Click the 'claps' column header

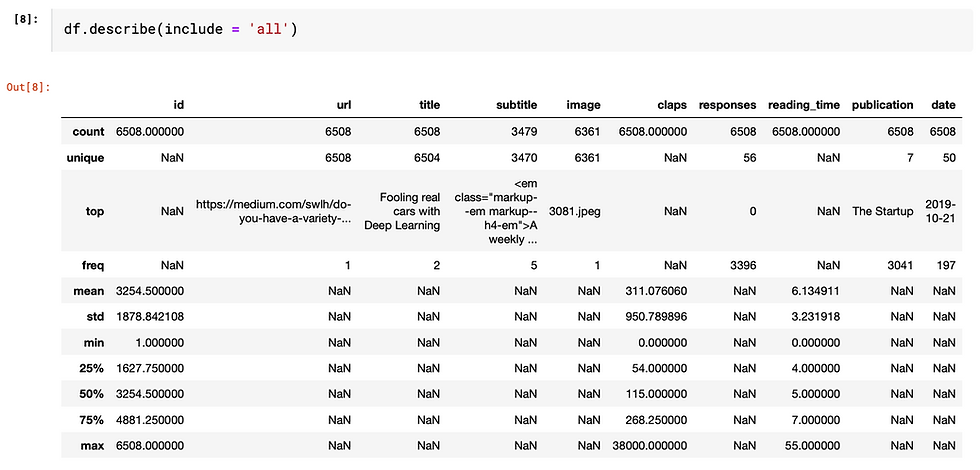tap(671, 105)
